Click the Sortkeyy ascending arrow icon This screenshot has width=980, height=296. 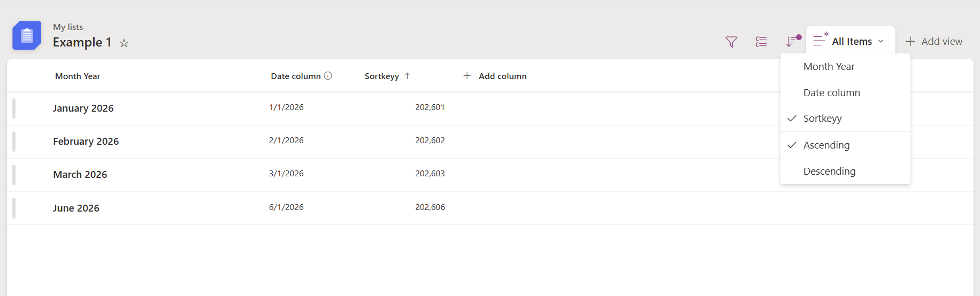pyautogui.click(x=408, y=76)
